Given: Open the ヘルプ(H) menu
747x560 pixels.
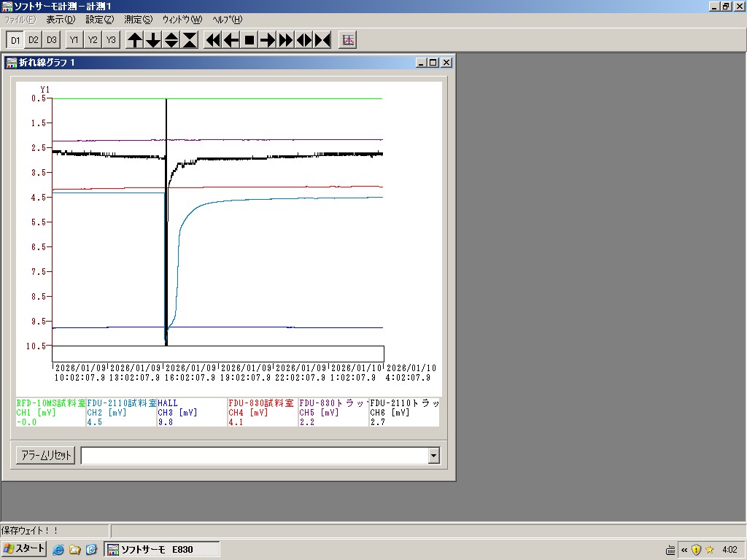Looking at the screenshot, I should (x=227, y=20).
